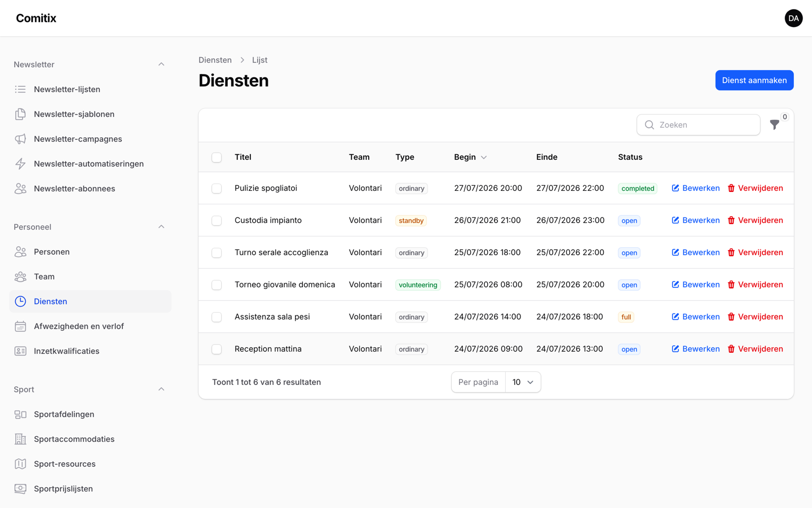Open the Per pagina dropdown
This screenshot has width=812, height=508.
(523, 382)
